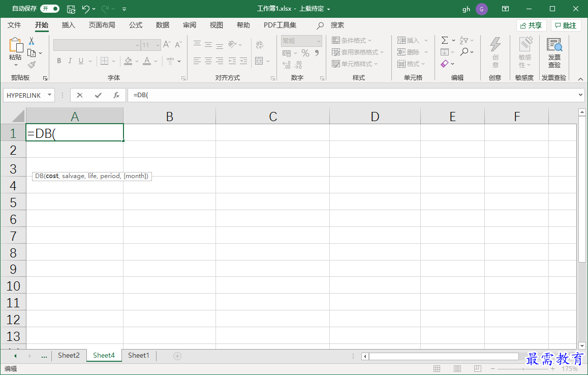Click the Wrap Text icon
The height and width of the screenshot is (375, 588).
click(x=260, y=45)
